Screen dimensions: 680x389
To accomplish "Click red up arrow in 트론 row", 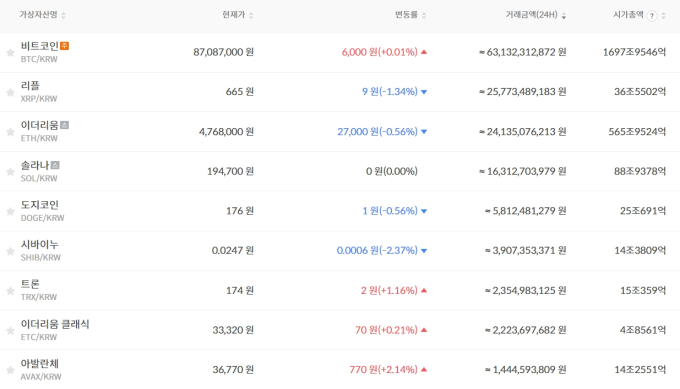I will 424,290.
